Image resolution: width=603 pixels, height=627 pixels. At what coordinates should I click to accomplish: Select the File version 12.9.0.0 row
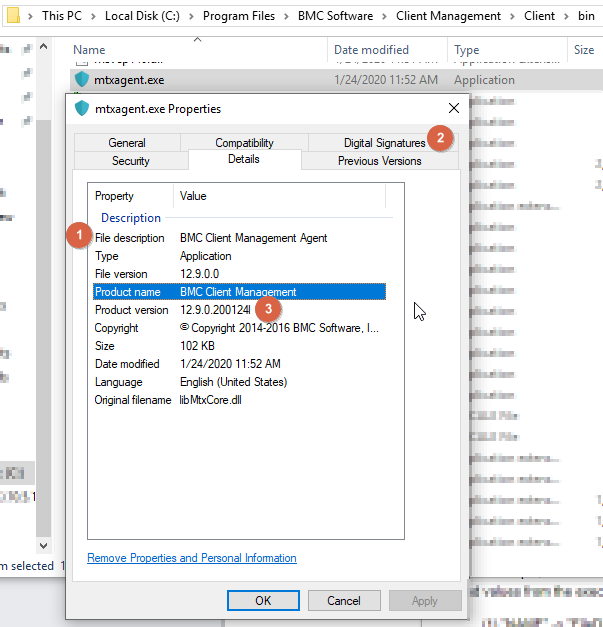[239, 274]
